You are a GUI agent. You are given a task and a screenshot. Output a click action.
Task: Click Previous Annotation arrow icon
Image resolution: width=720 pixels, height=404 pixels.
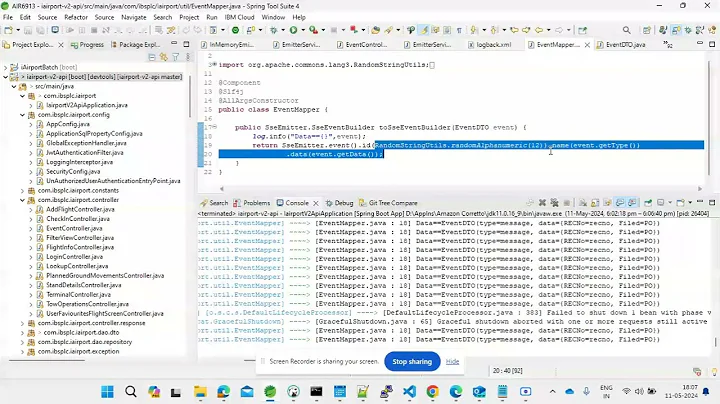[494, 30]
